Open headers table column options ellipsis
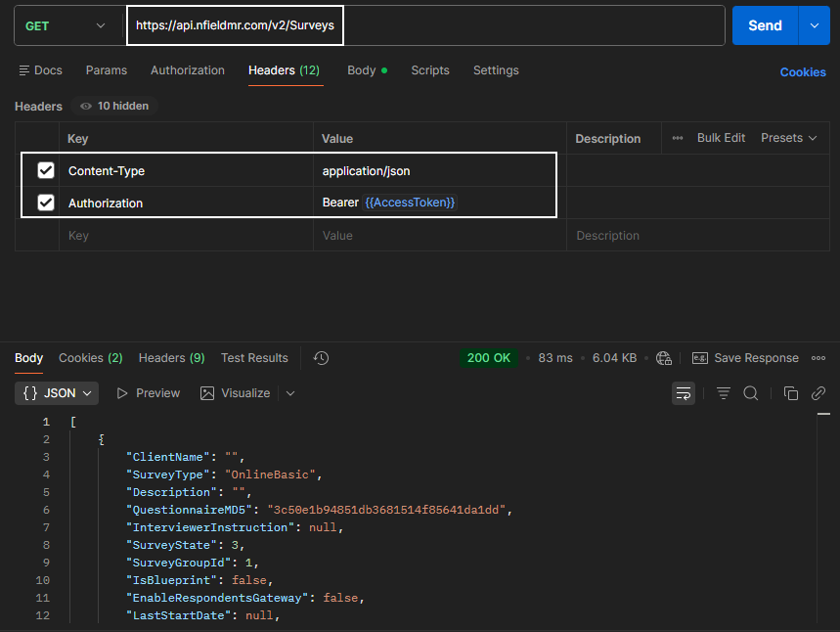Viewport: 840px width, 632px height. (x=677, y=138)
